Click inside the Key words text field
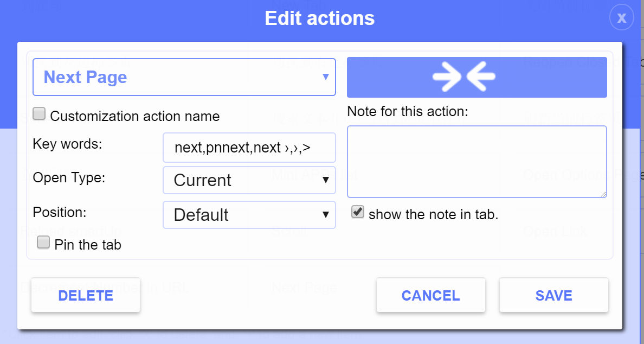Screen dimensions: 644x344 [249, 147]
